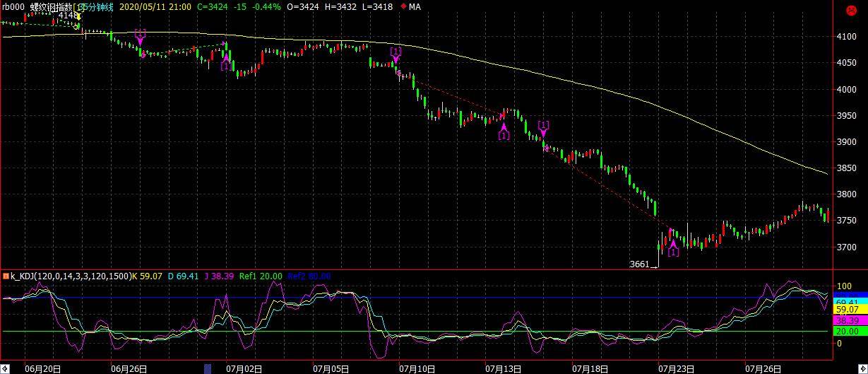
Task: Click the rb000 symbol code label
Action: [13, 7]
